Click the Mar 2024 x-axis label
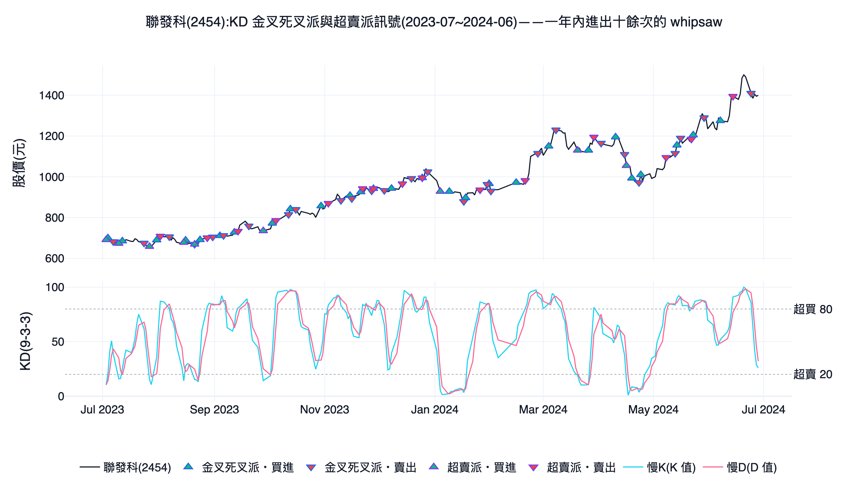Screen dimensions: 868x488 [x=543, y=409]
